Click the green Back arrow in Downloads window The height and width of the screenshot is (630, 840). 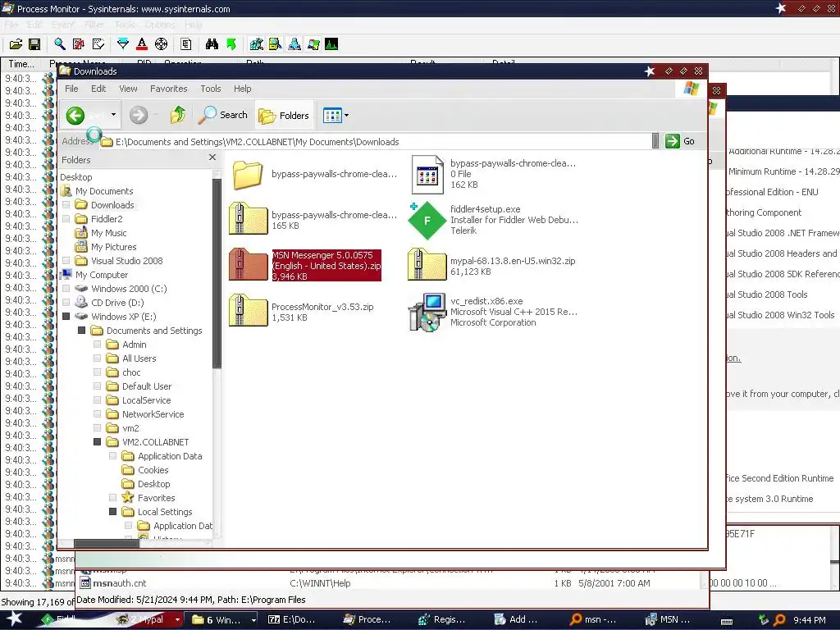(x=75, y=115)
